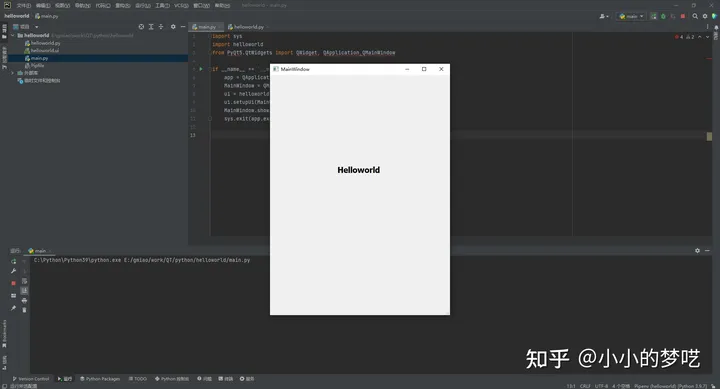Click the locate target icon in Project panel

141,27
